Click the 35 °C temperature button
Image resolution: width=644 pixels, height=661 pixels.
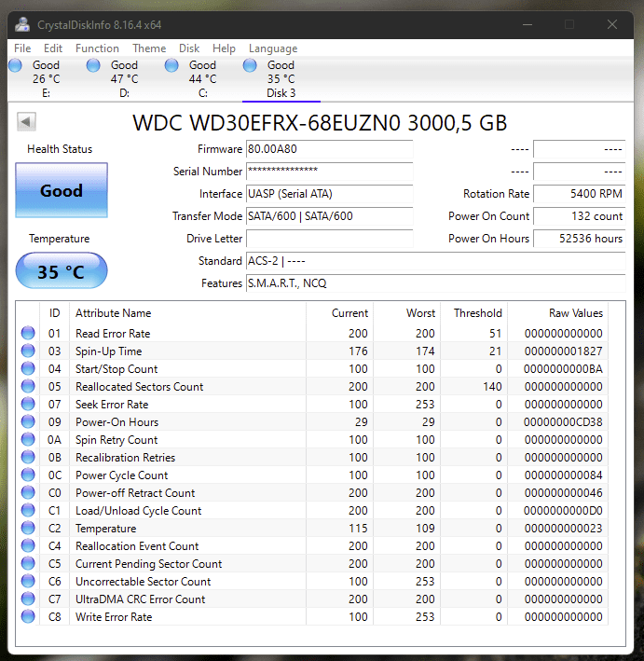[62, 270]
